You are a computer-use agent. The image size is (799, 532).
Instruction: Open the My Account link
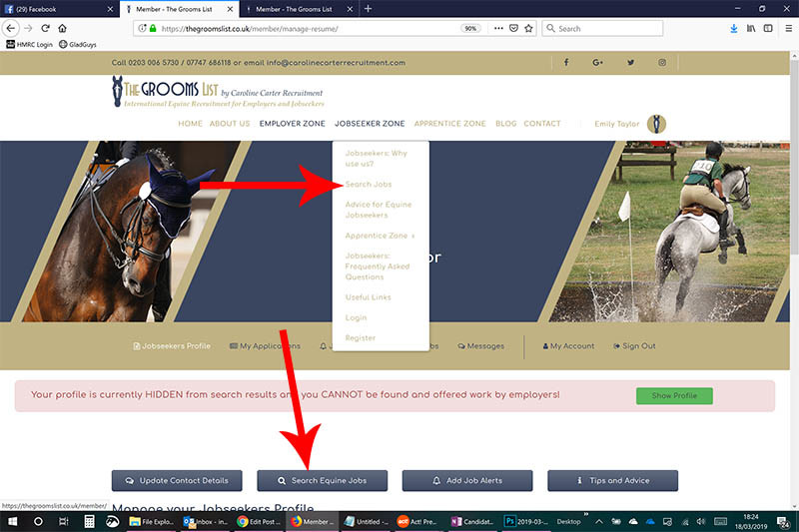click(568, 346)
